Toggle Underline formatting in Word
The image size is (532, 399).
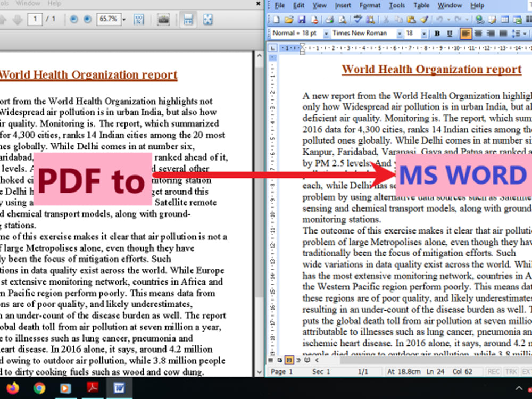(x=450, y=33)
